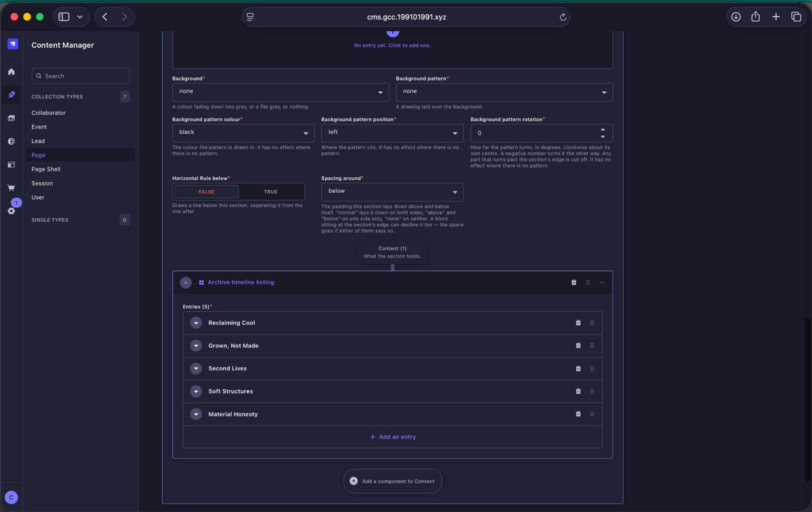The height and width of the screenshot is (512, 812).
Task: Grab drag handle of Archive timeline listing
Action: pos(588,282)
